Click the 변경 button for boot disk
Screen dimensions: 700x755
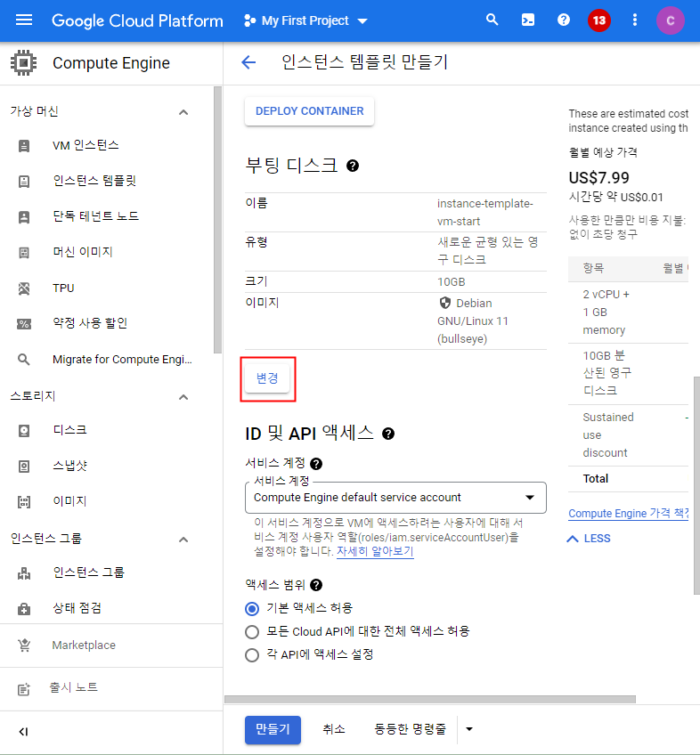267,378
